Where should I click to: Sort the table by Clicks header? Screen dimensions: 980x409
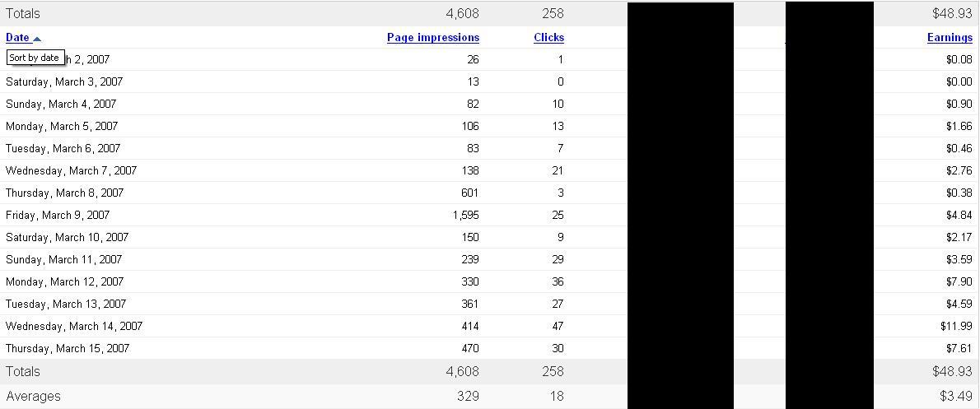pos(548,38)
